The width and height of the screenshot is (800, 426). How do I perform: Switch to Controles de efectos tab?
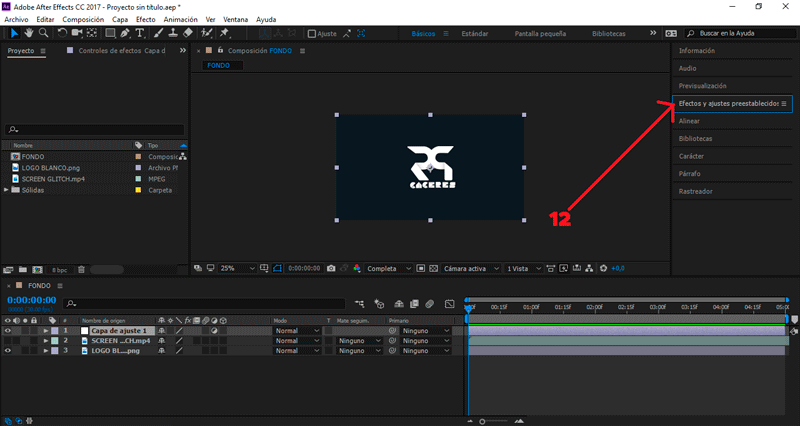click(122, 51)
